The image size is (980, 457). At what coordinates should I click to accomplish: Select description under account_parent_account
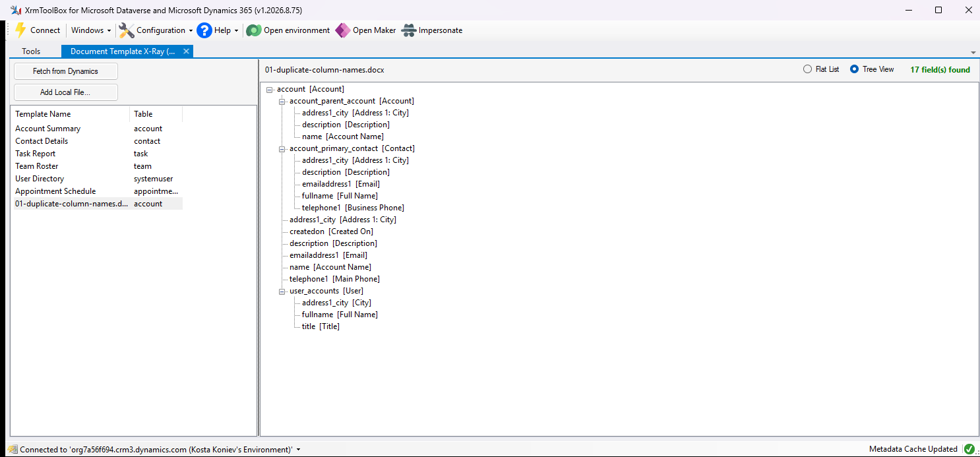(x=346, y=125)
